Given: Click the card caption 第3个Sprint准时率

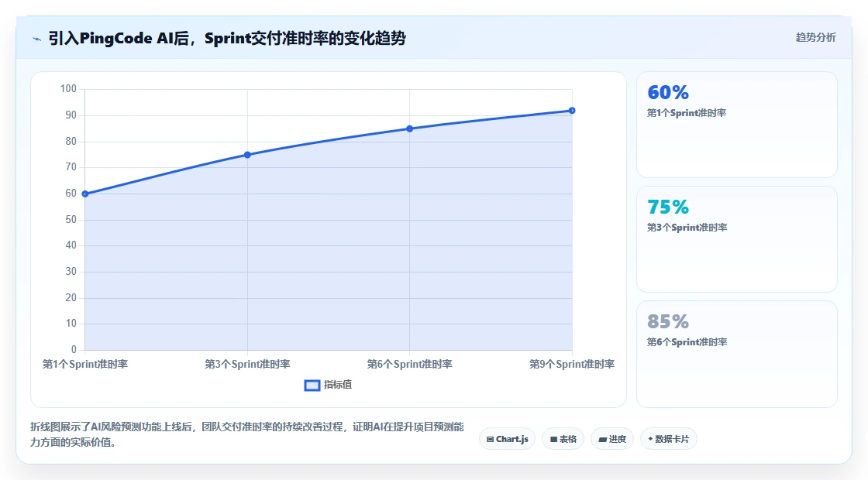Looking at the screenshot, I should (x=687, y=228).
